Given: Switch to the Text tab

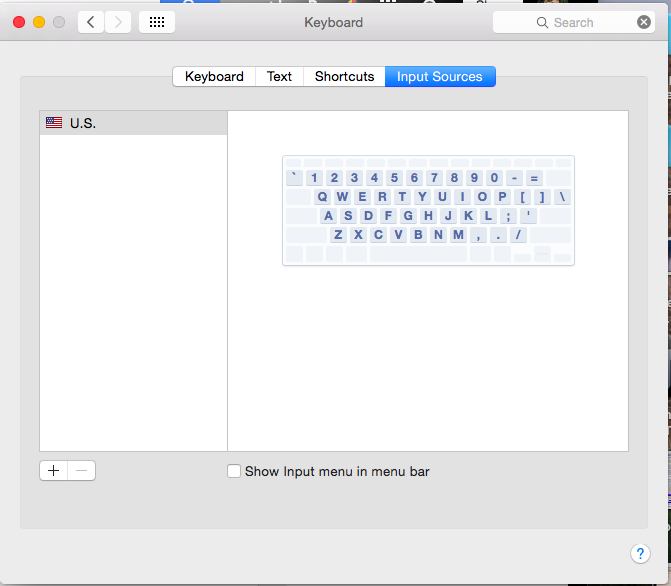Looking at the screenshot, I should coord(279,77).
